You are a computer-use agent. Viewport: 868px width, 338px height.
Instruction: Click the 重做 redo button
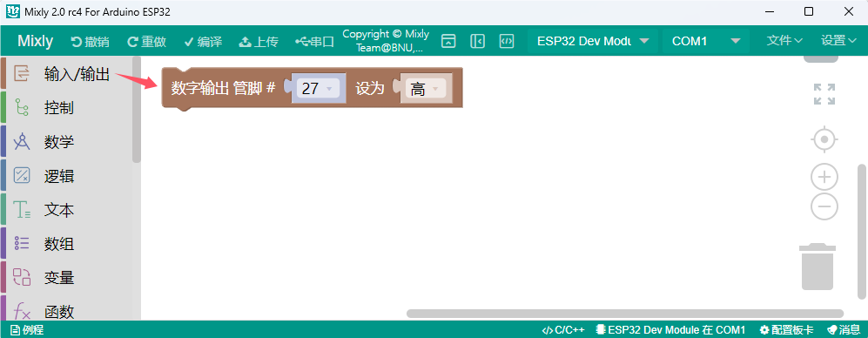tap(146, 42)
